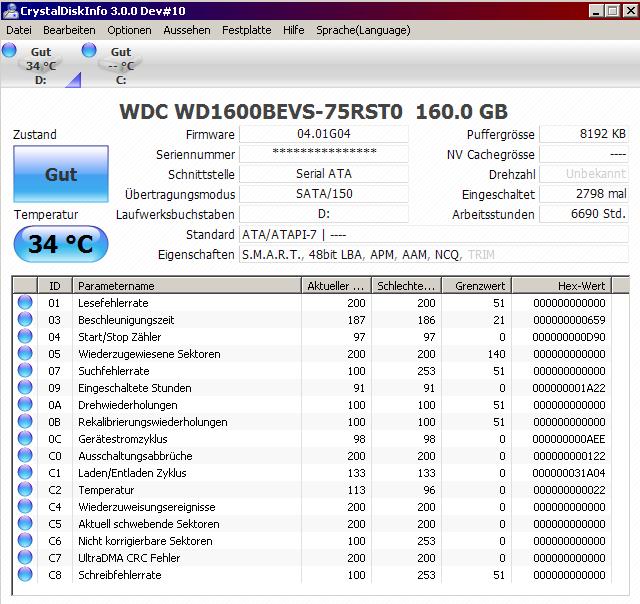The image size is (640, 604).
Task: Open the Hilfe menu
Action: click(293, 30)
